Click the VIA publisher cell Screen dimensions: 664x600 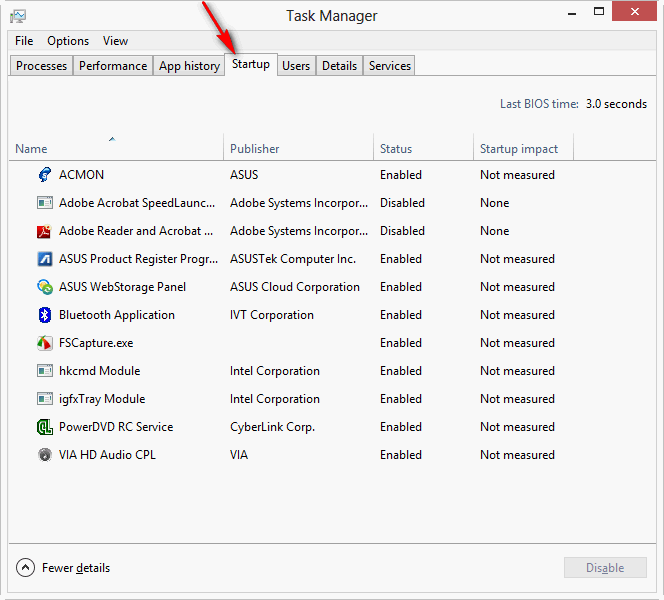[x=239, y=454]
